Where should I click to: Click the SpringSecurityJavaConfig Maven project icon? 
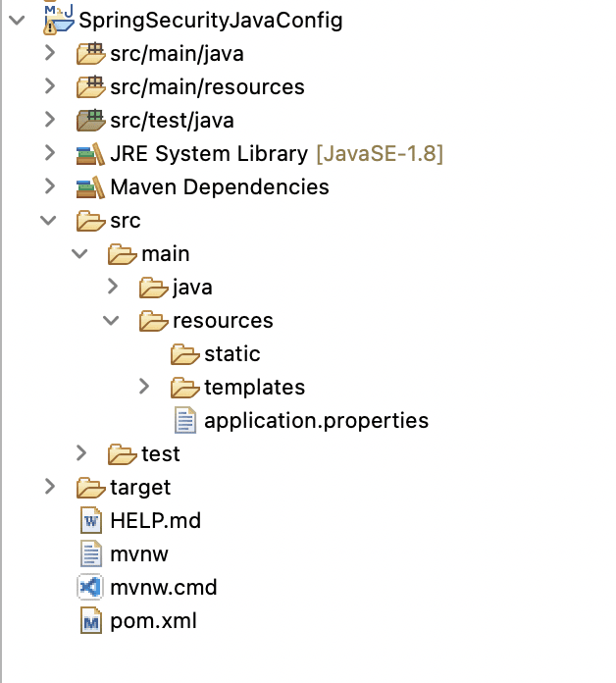point(59,20)
